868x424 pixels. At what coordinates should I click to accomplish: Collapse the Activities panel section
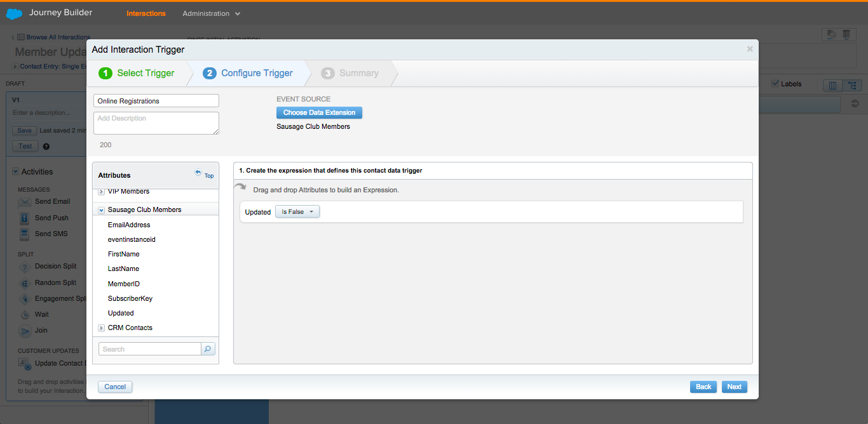[16, 171]
